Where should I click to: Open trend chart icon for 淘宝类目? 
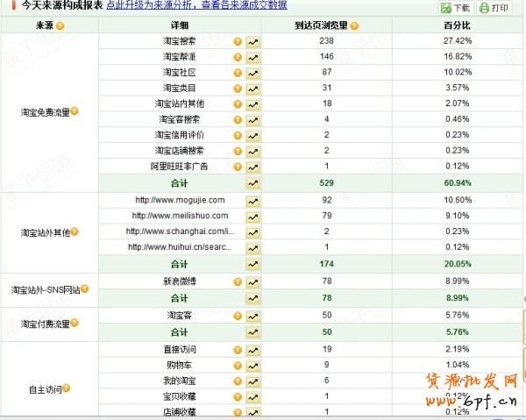point(253,89)
